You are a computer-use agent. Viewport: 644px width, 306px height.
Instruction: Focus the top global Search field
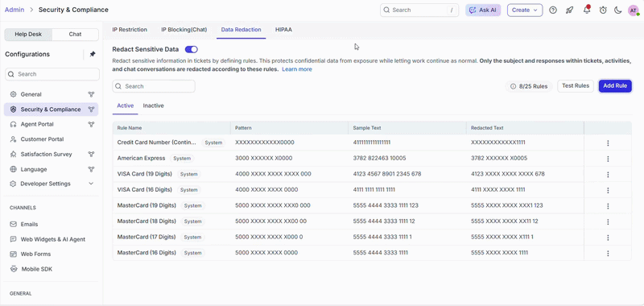tap(419, 10)
